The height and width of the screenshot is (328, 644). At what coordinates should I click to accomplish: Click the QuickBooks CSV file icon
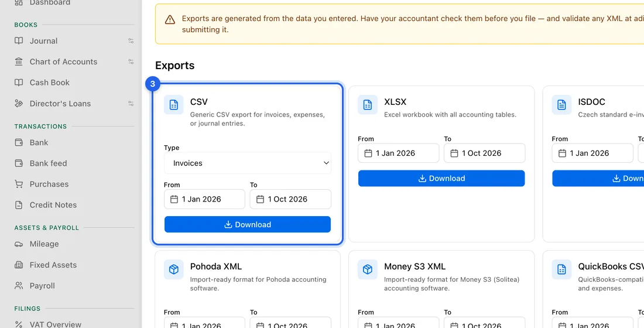(x=561, y=269)
